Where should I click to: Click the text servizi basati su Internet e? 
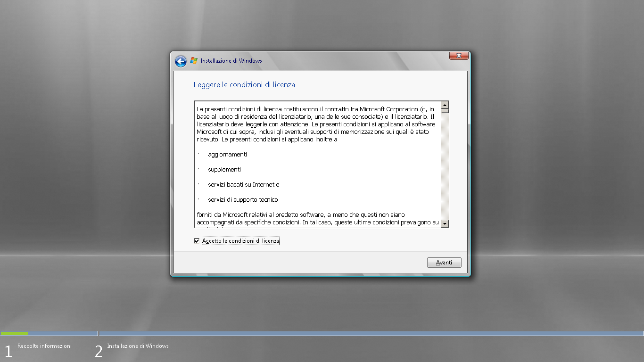(x=244, y=185)
